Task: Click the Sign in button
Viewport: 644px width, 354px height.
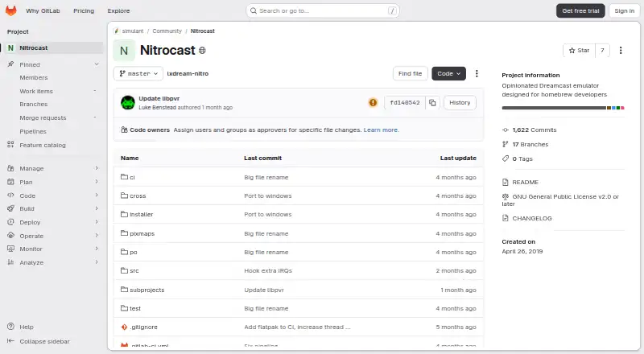Action: point(625,10)
